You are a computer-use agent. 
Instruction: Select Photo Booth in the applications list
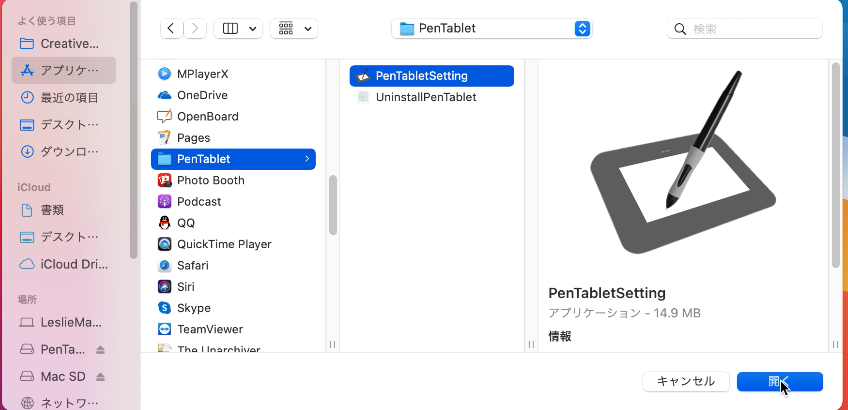click(x=233, y=180)
